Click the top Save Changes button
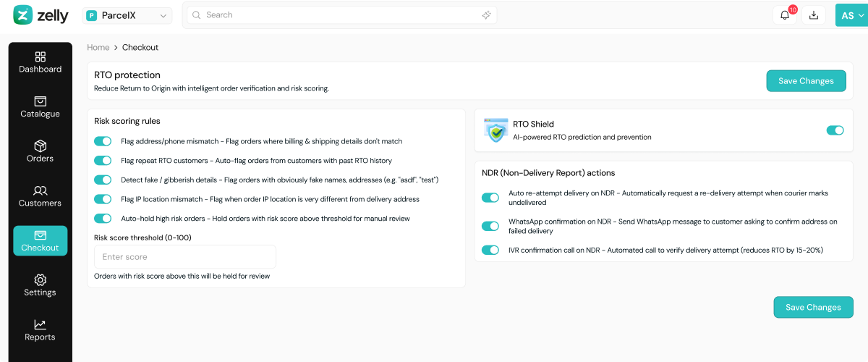This screenshot has height=362, width=868. click(806, 81)
